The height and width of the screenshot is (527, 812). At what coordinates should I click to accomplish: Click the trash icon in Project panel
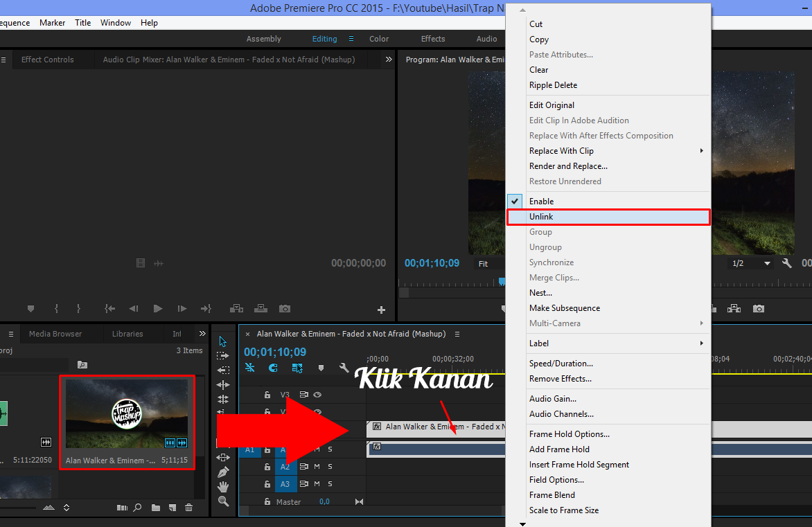click(188, 508)
